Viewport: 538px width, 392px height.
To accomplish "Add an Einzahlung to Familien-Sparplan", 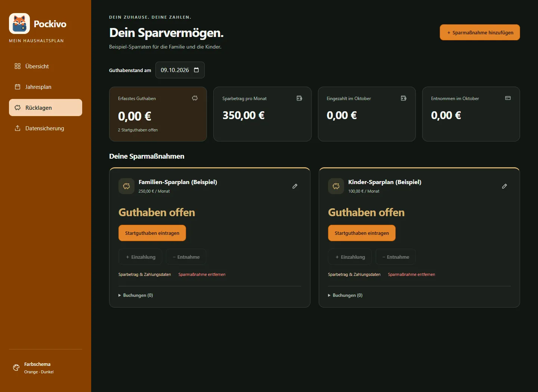I will click(x=140, y=257).
